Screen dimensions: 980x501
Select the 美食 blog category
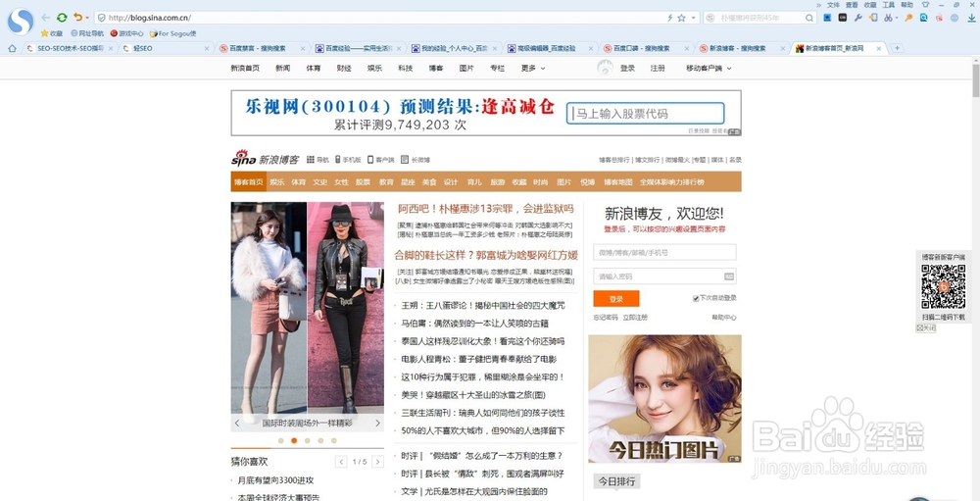point(429,182)
